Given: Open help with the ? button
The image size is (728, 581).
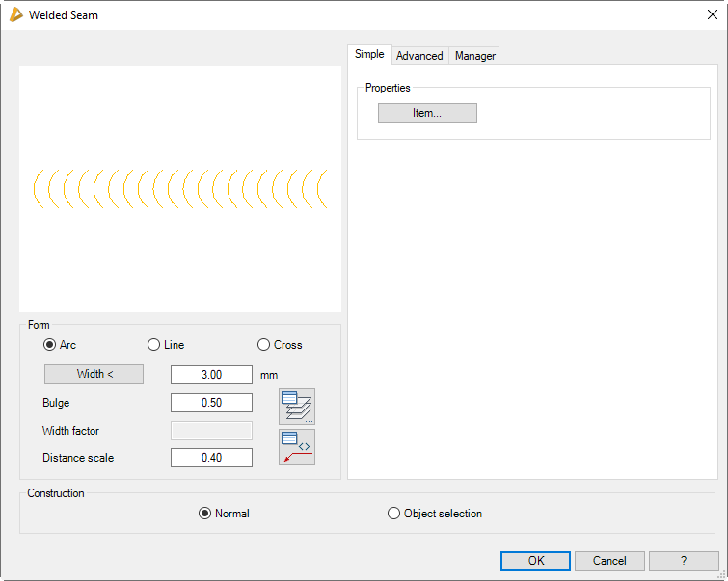Looking at the screenshot, I should pos(684,561).
